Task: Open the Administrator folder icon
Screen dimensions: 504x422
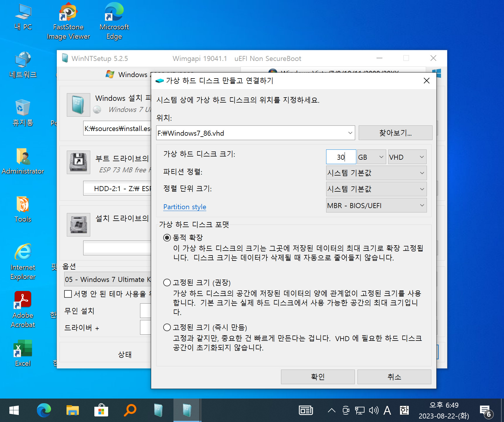Action: 23,161
